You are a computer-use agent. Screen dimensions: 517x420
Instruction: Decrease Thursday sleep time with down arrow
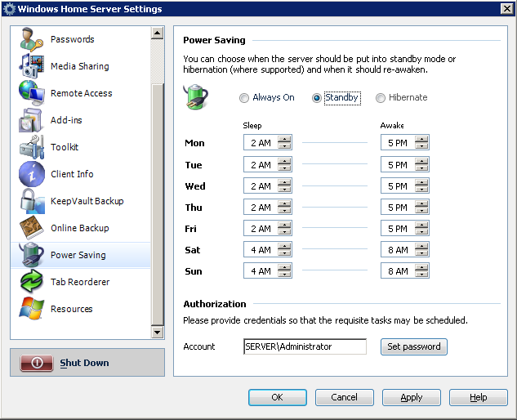(284, 211)
